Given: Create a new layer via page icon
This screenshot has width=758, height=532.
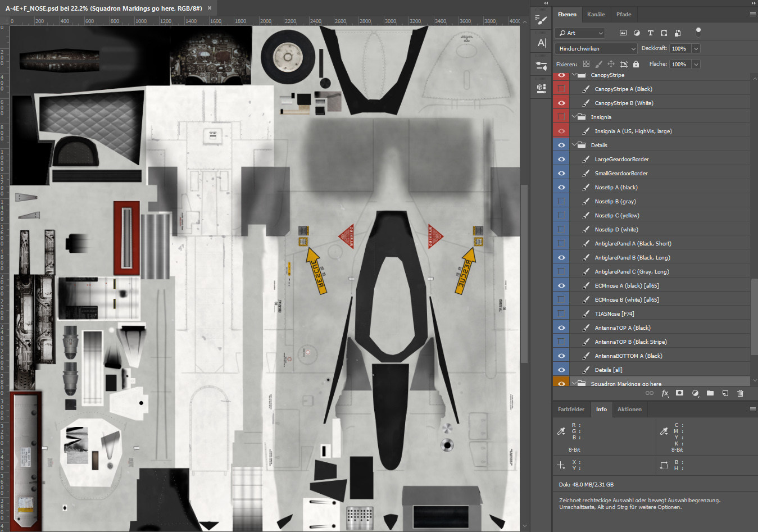Looking at the screenshot, I should pyautogui.click(x=725, y=393).
